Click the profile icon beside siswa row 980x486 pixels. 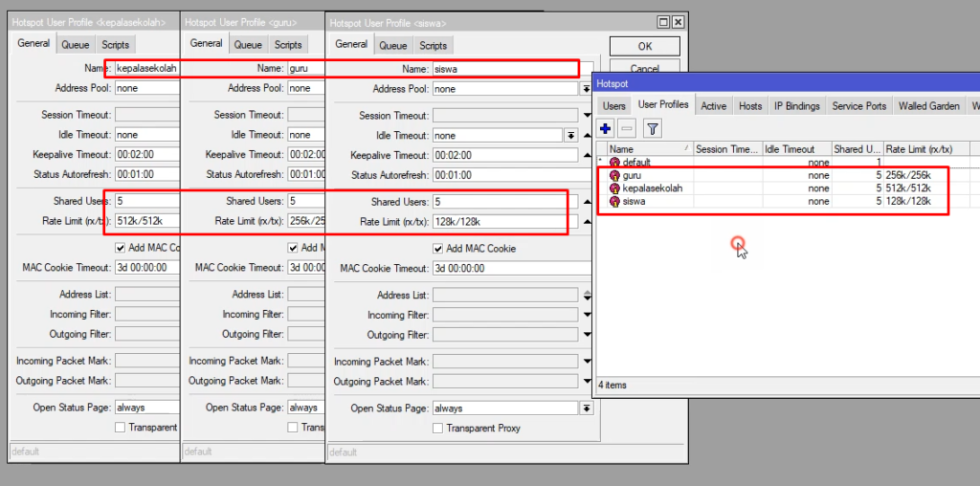(x=614, y=201)
